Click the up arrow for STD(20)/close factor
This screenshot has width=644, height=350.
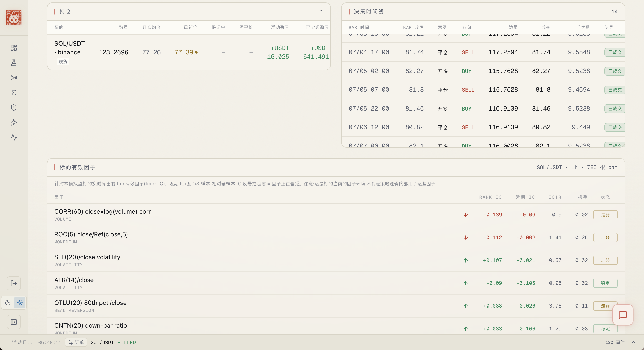465,260
